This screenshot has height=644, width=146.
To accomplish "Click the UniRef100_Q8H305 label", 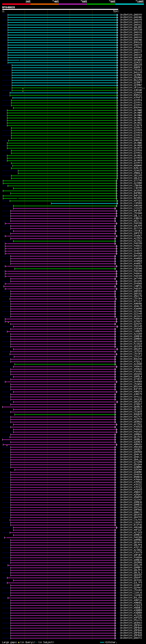I will [131, 65].
